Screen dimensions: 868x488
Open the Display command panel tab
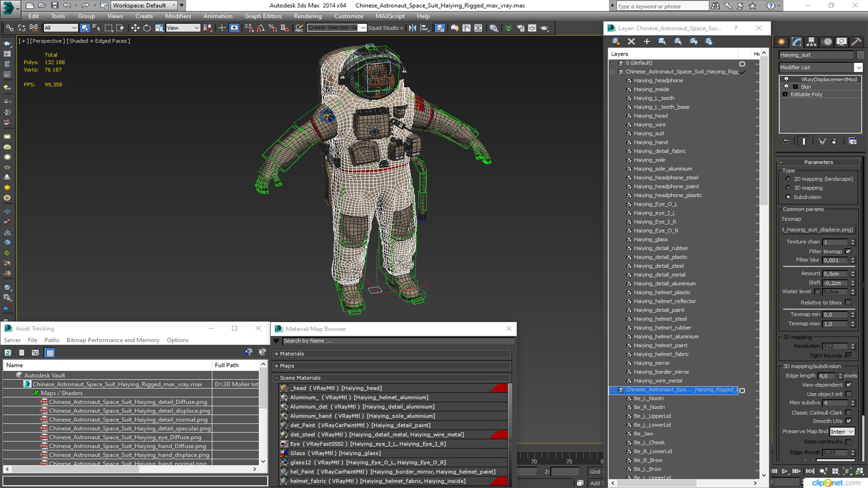pyautogui.click(x=841, y=42)
